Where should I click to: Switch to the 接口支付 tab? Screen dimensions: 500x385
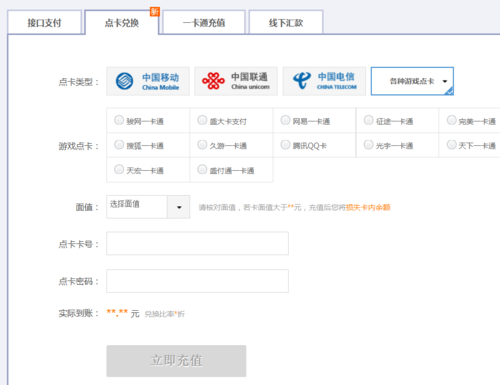(44, 23)
